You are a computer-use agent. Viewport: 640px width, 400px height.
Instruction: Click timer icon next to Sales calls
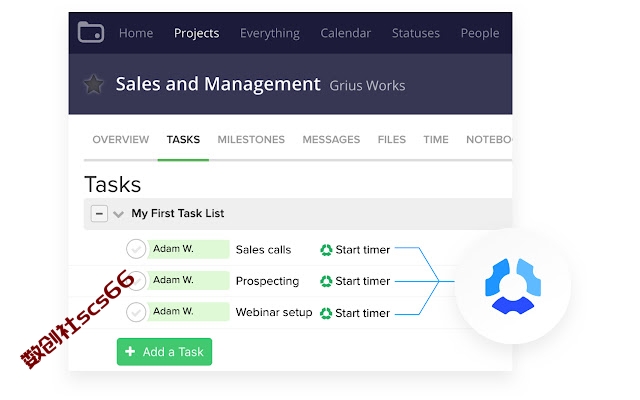tap(326, 250)
